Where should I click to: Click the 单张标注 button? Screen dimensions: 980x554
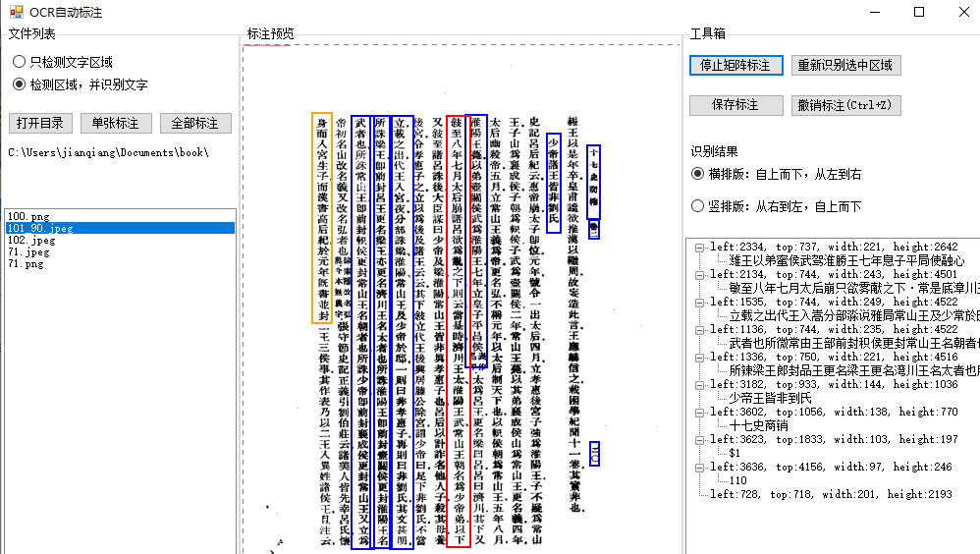[116, 123]
